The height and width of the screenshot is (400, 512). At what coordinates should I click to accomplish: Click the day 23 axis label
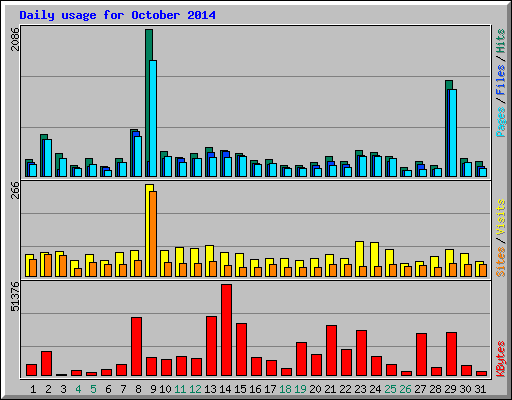coord(360,389)
